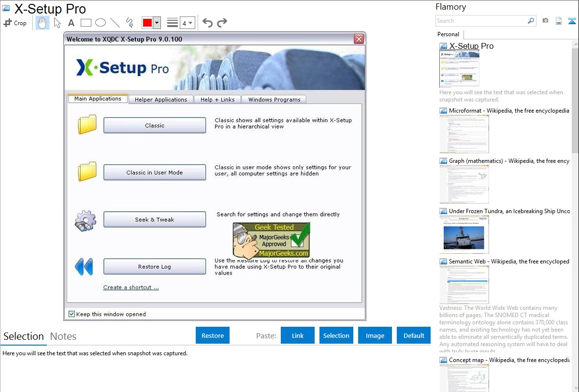The width and height of the screenshot is (579, 392).
Task: Select the Crop tool
Action: 15,23
